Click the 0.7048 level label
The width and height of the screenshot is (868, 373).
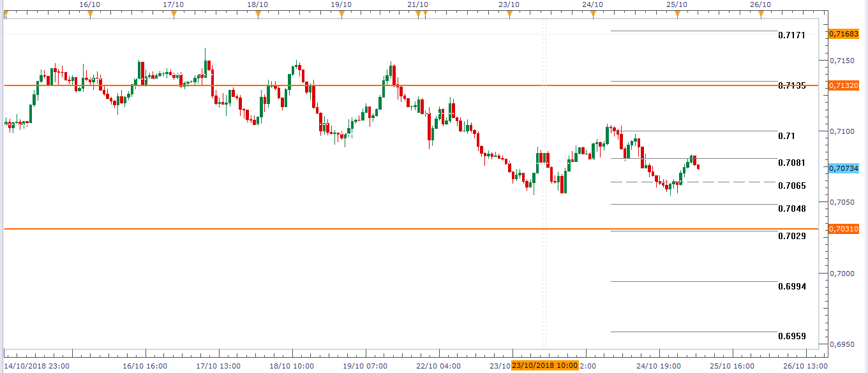(791, 208)
